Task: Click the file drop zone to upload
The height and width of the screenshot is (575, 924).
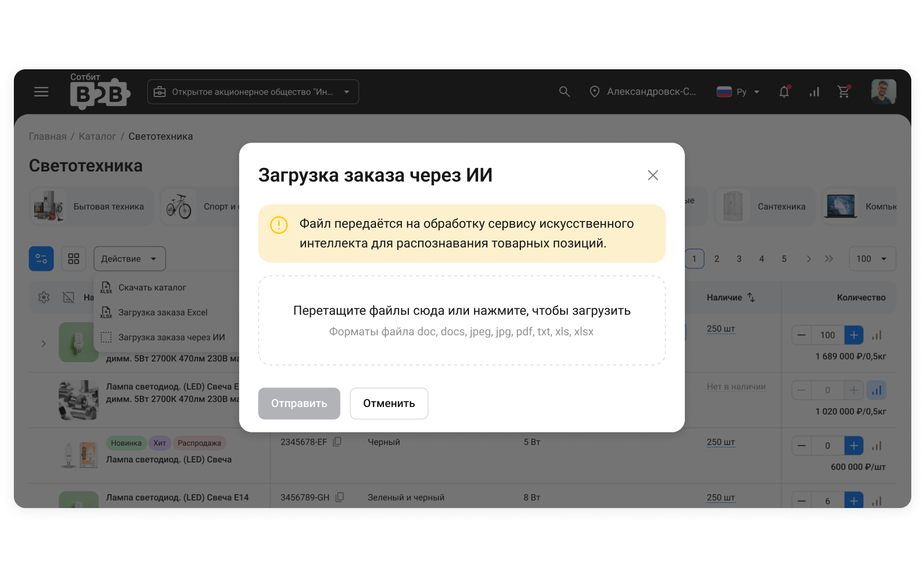Action: pos(462,320)
